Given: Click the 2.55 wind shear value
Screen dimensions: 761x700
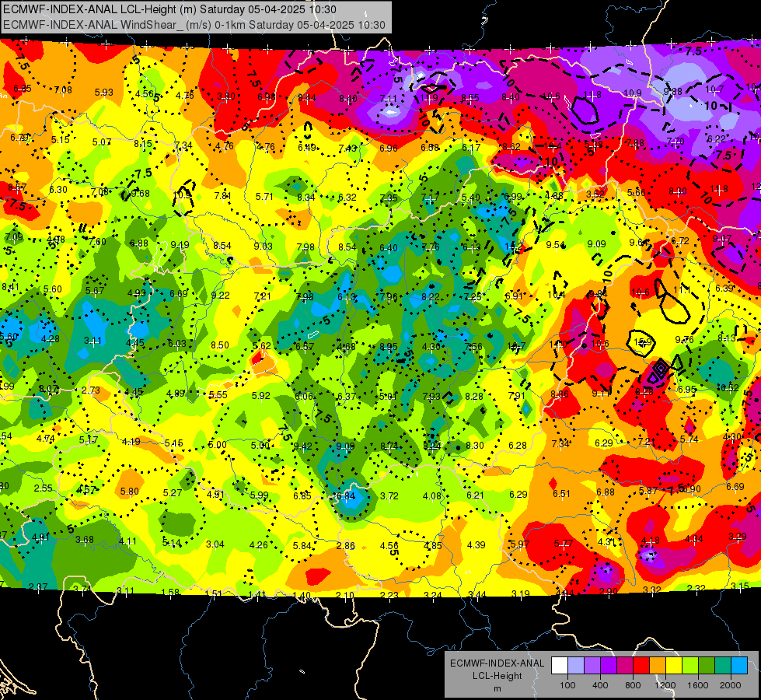Looking at the screenshot, I should point(44,488).
